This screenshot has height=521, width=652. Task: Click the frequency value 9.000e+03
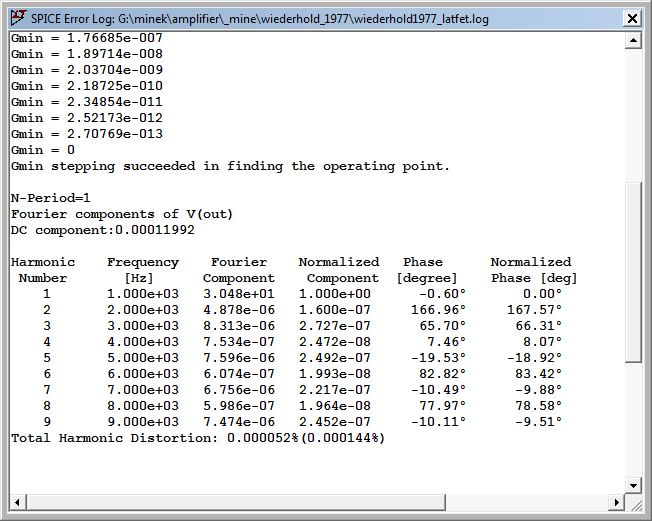143,422
